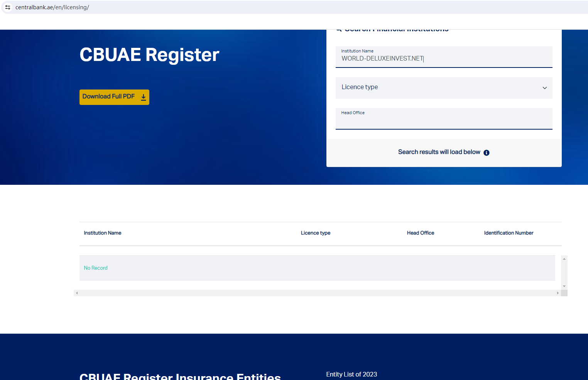This screenshot has height=380, width=588.
Task: Click the CBUAE Register heading
Action: [149, 55]
